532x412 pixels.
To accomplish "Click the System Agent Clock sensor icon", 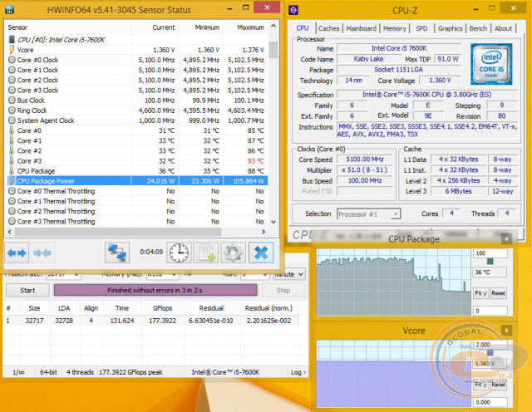I will coord(12,120).
